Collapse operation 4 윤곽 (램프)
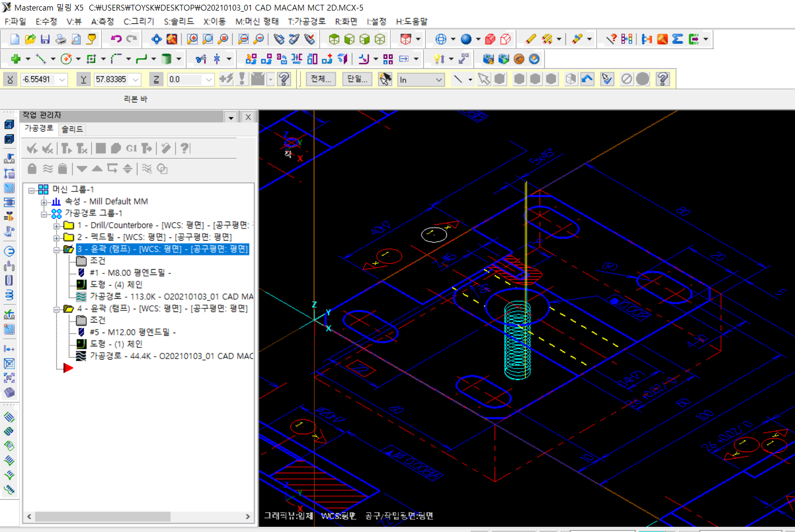 coord(57,309)
